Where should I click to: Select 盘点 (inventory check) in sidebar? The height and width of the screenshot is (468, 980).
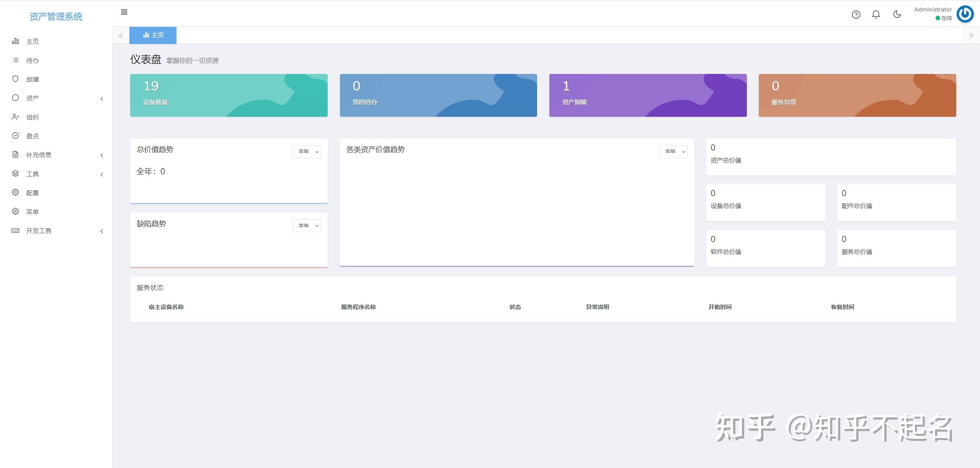pos(32,136)
